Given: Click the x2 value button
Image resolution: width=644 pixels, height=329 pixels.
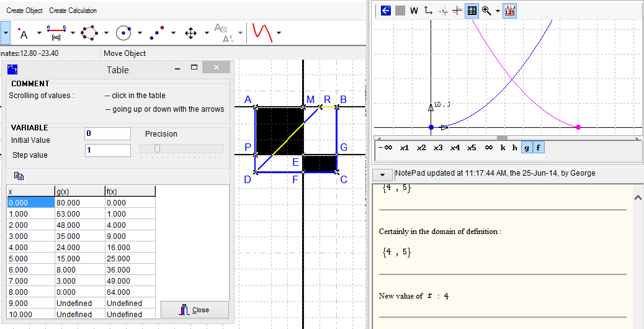Looking at the screenshot, I should point(421,148).
